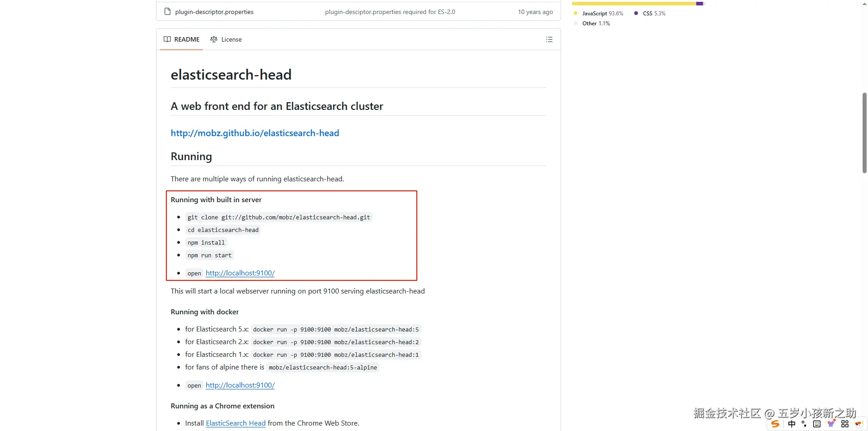
Task: Click the file icon beside plugin-descriptor.properties
Action: [x=167, y=12]
